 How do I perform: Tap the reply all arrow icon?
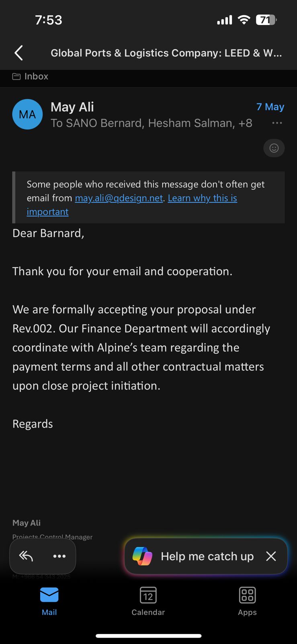(26, 556)
